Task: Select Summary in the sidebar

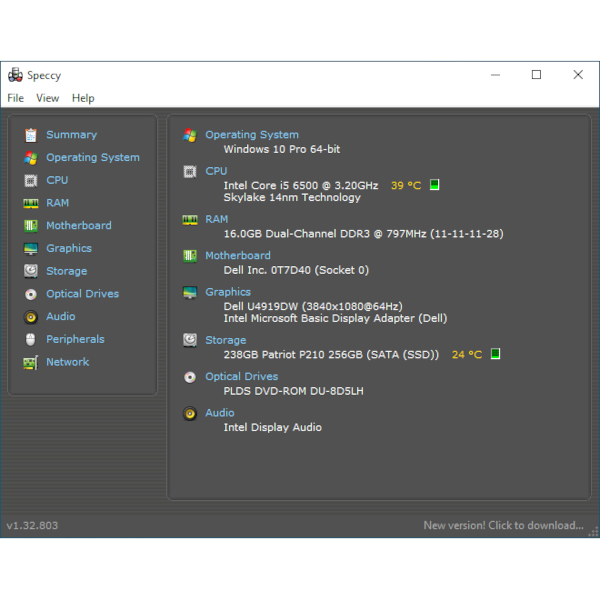Action: [72, 135]
